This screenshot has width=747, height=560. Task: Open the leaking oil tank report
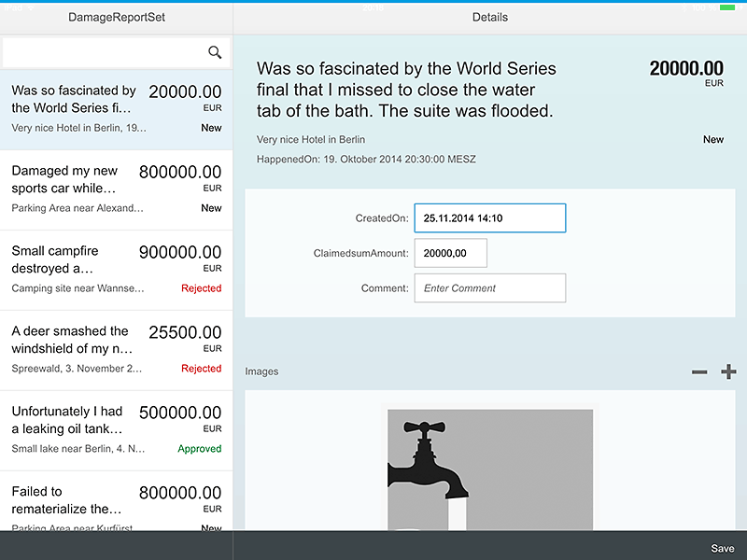(116, 430)
